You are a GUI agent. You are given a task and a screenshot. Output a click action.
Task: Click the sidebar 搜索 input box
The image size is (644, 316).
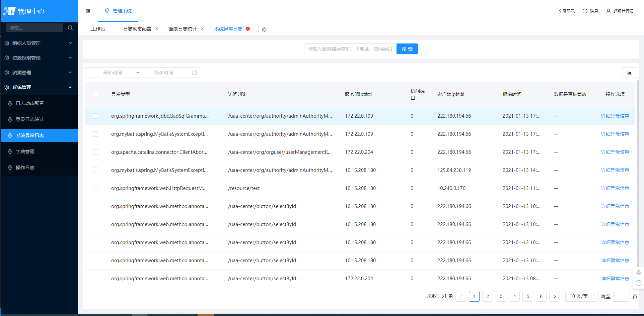point(34,28)
